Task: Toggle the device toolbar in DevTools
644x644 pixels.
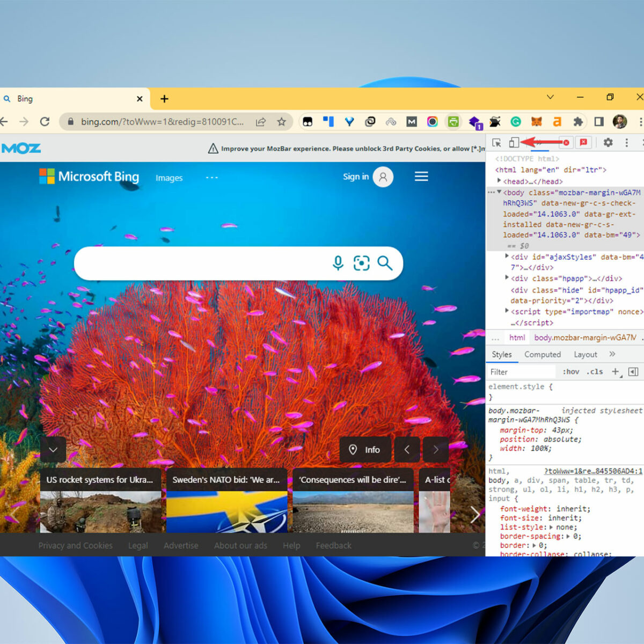Action: coord(514,143)
